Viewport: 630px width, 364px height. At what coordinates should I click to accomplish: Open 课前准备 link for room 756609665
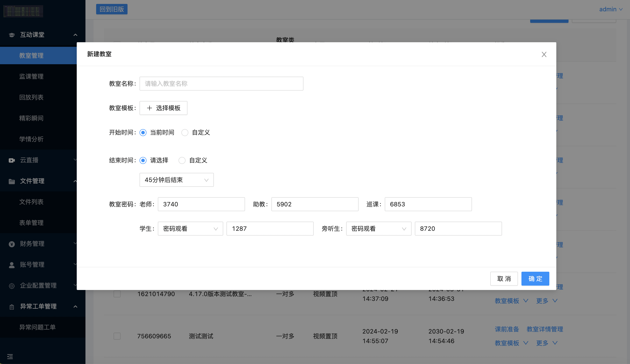click(x=507, y=329)
